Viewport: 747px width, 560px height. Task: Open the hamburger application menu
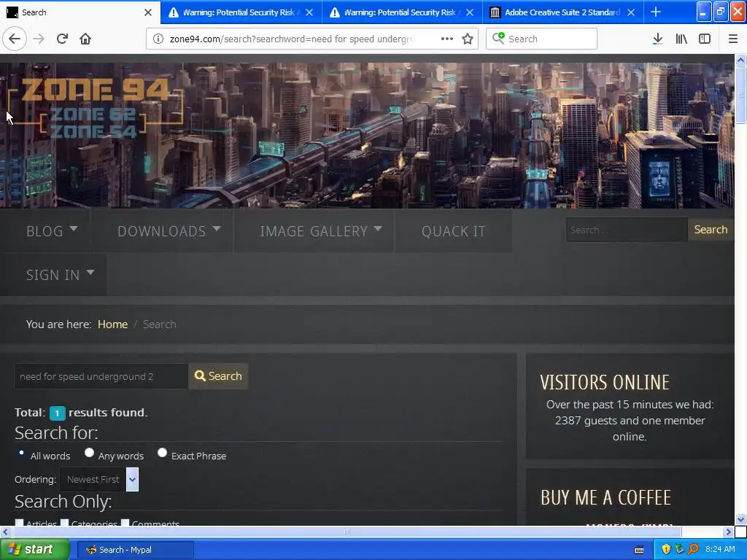733,39
